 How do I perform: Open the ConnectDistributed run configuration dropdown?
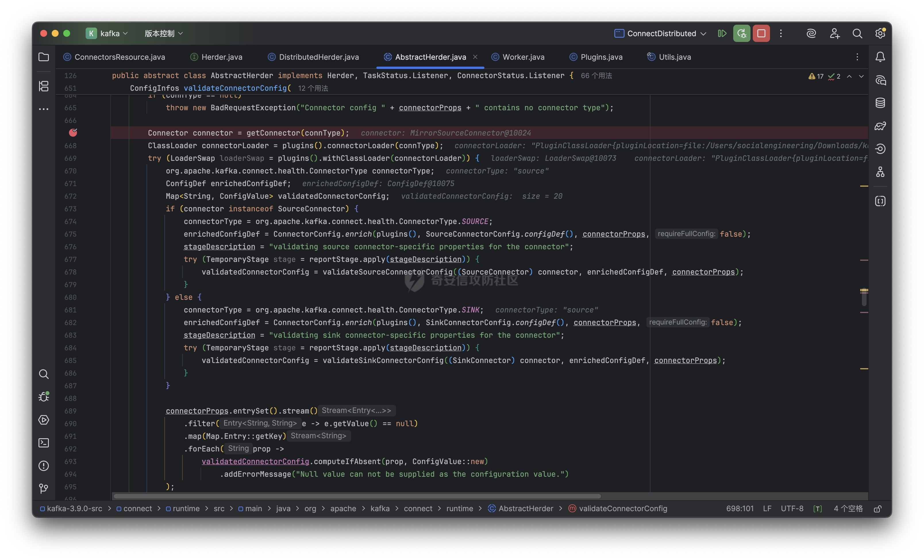coord(661,33)
